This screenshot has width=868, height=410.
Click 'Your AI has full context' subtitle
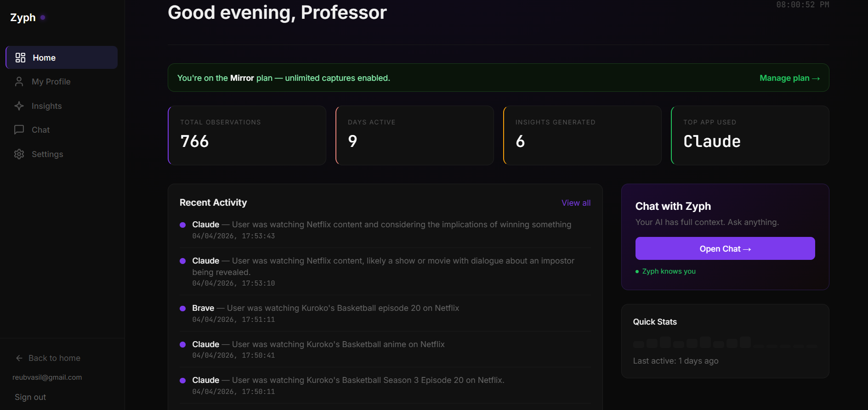(707, 222)
